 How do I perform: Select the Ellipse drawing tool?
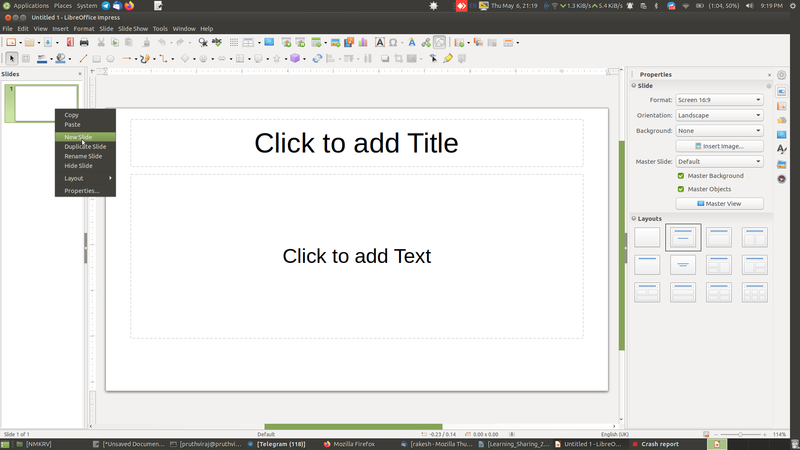pyautogui.click(x=110, y=59)
